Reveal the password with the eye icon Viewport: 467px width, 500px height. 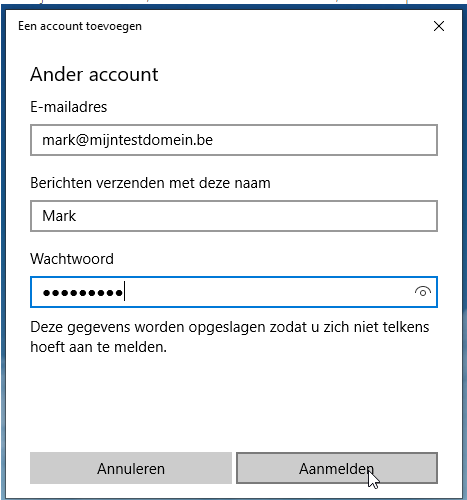[423, 292]
